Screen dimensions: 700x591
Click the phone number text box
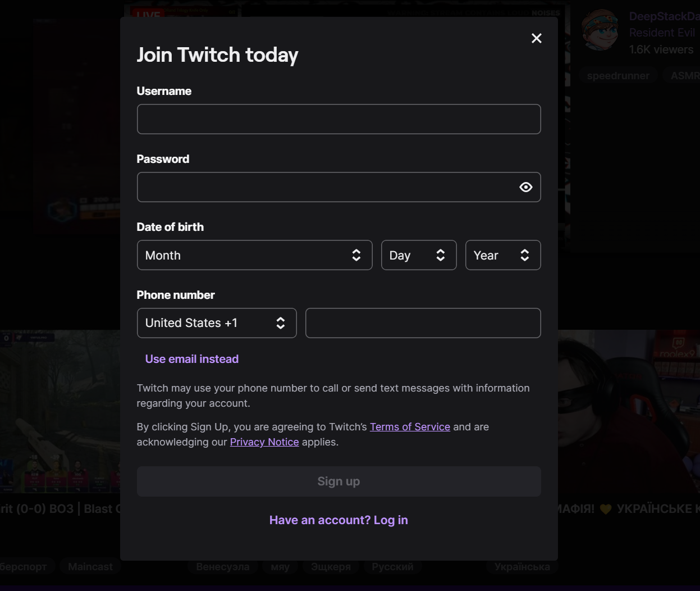click(x=423, y=323)
